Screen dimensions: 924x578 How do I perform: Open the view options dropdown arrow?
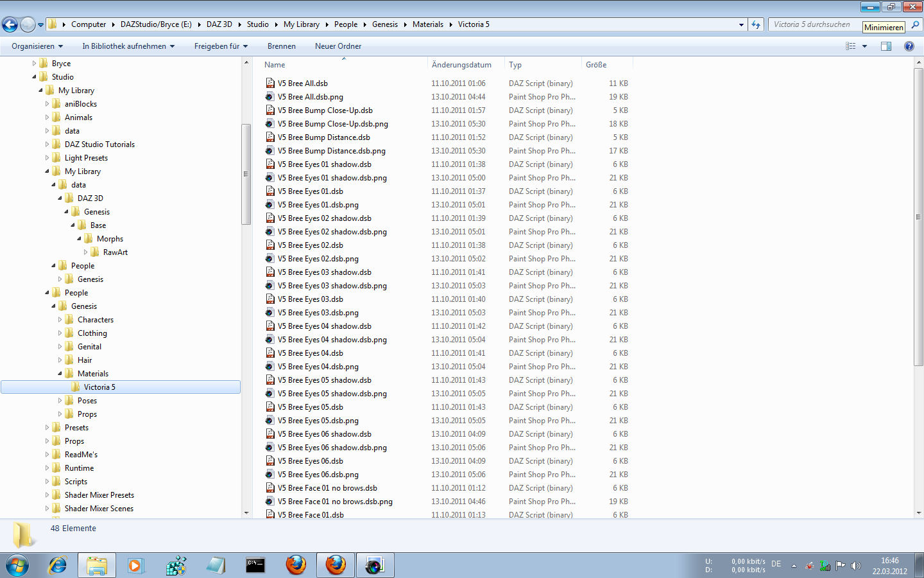[x=864, y=46]
